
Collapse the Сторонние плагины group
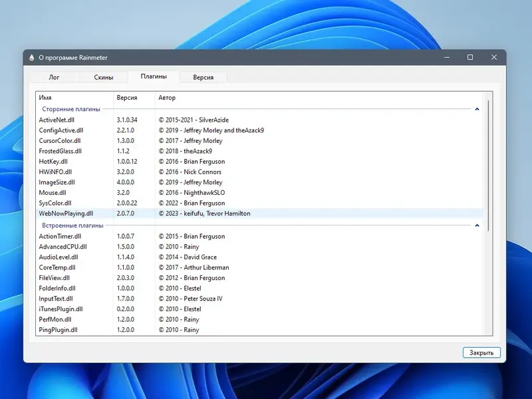[x=477, y=109]
